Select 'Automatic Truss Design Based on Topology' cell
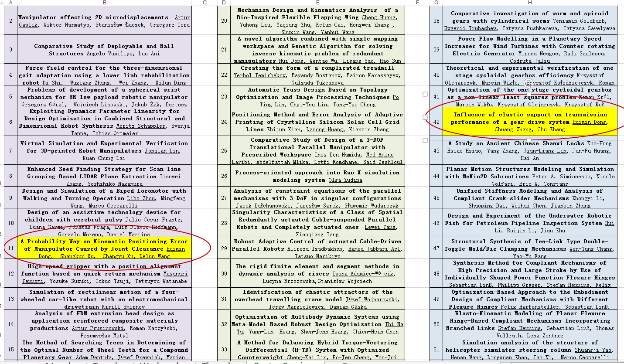 click(x=317, y=96)
